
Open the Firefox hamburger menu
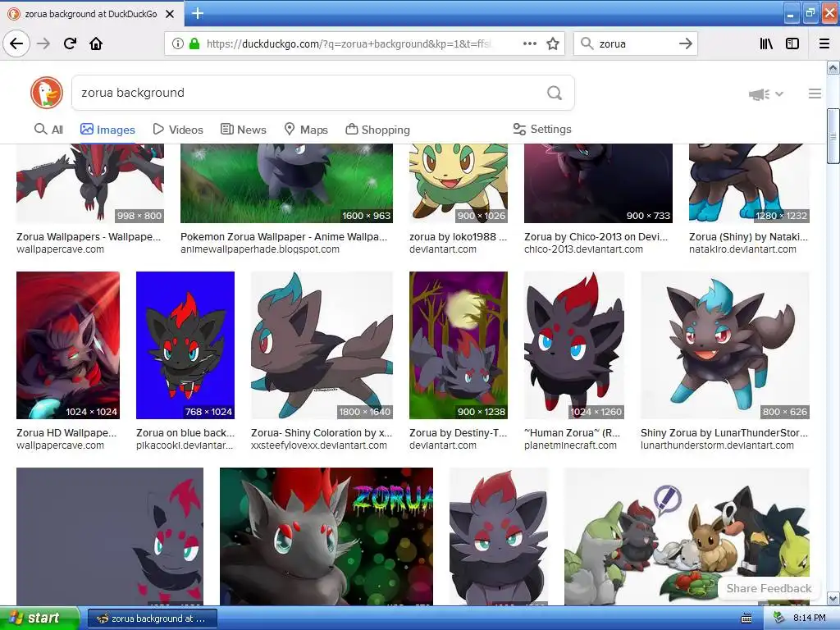pos(824,43)
